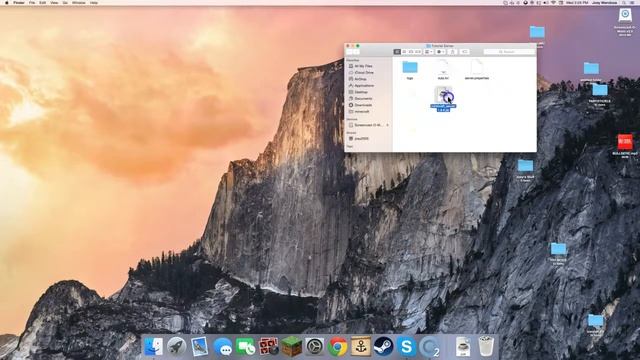
Task: Open the Help menu
Action: click(x=93, y=2)
